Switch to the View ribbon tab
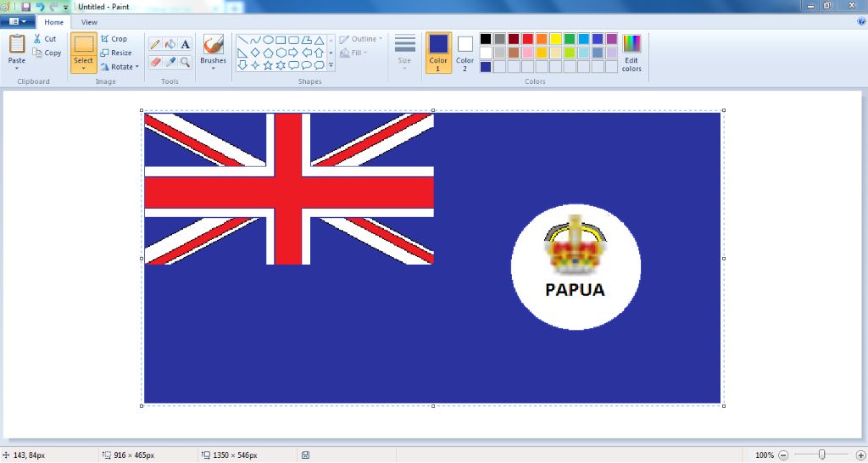Screen dimensions: 868x463 tap(89, 22)
